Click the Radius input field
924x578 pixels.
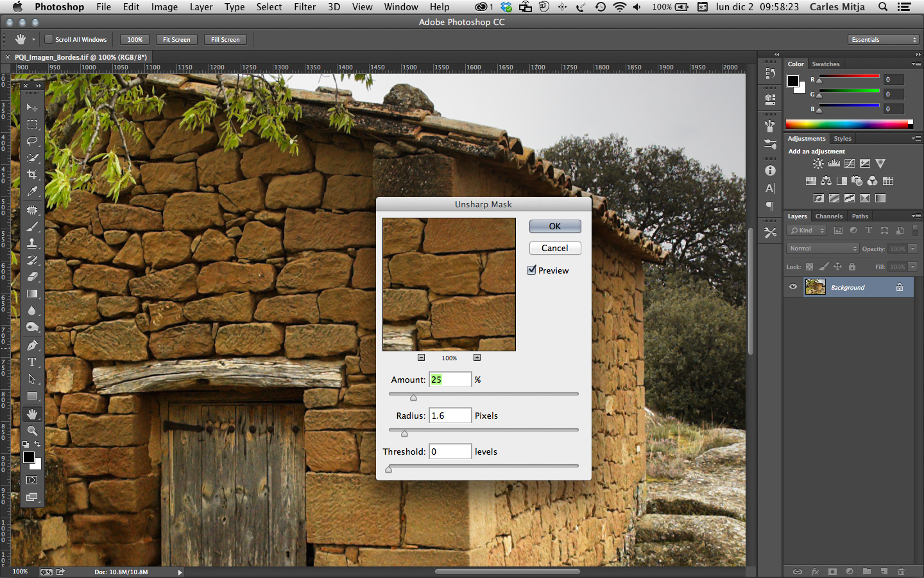[450, 416]
